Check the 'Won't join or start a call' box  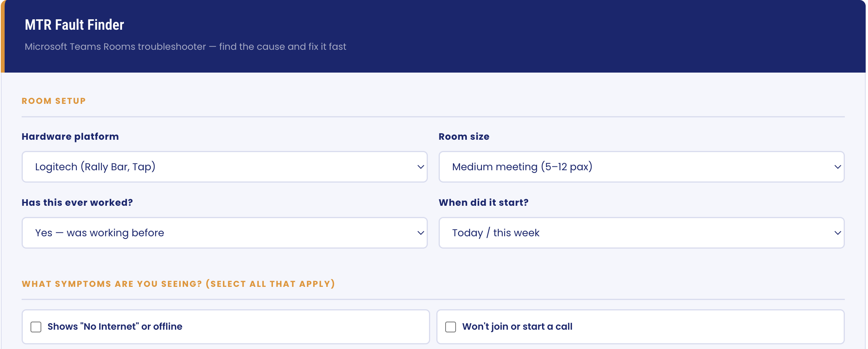point(451,327)
